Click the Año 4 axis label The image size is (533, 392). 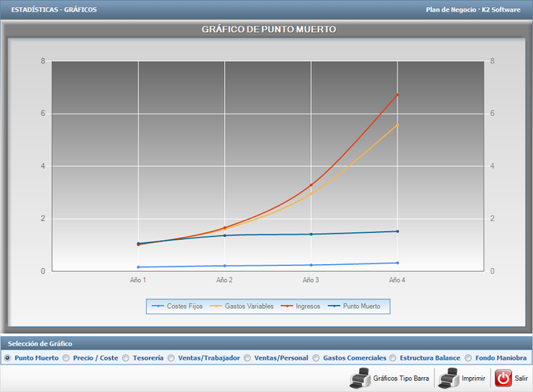[x=397, y=280]
